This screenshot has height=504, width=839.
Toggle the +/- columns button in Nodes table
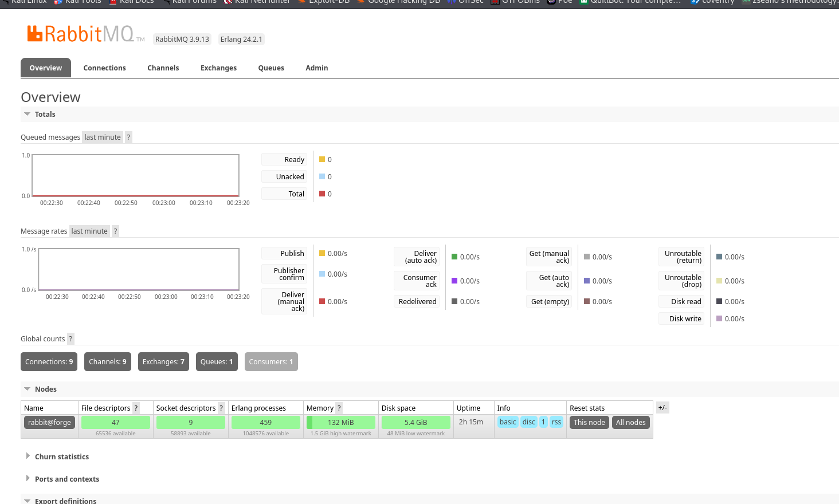point(662,408)
